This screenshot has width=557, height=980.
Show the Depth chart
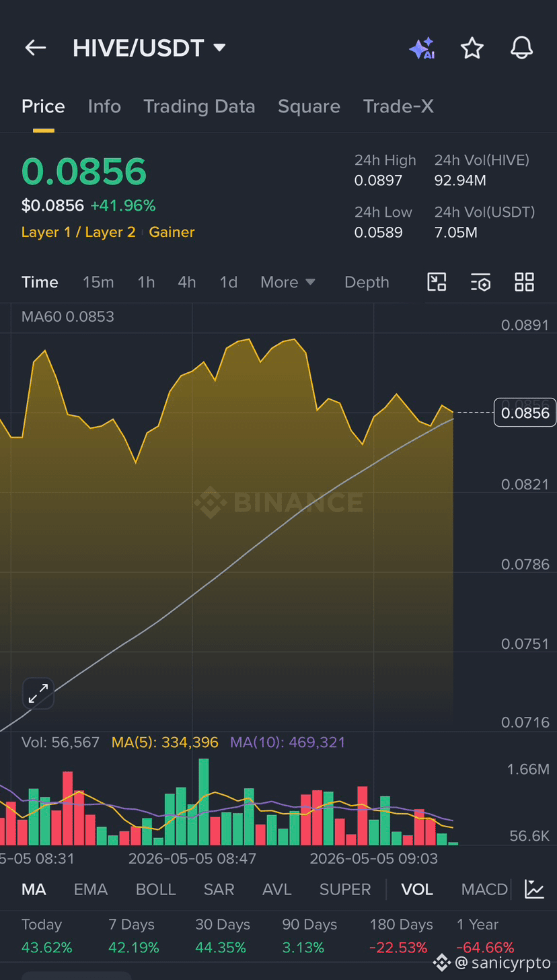click(367, 282)
